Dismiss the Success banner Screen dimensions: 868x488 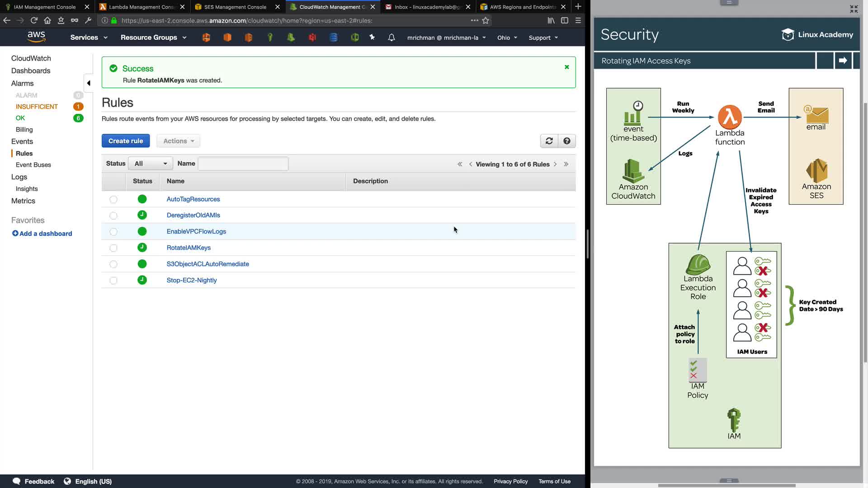(x=566, y=67)
